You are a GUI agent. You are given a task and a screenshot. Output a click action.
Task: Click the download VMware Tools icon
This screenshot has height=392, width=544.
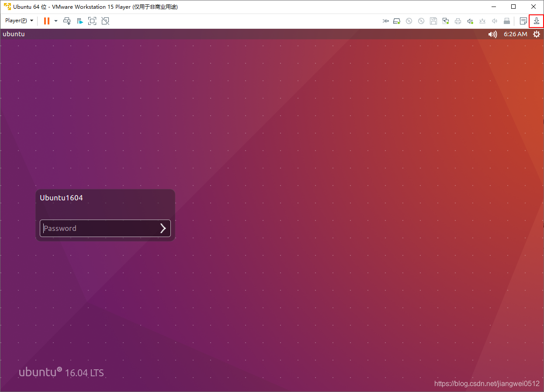(537, 21)
